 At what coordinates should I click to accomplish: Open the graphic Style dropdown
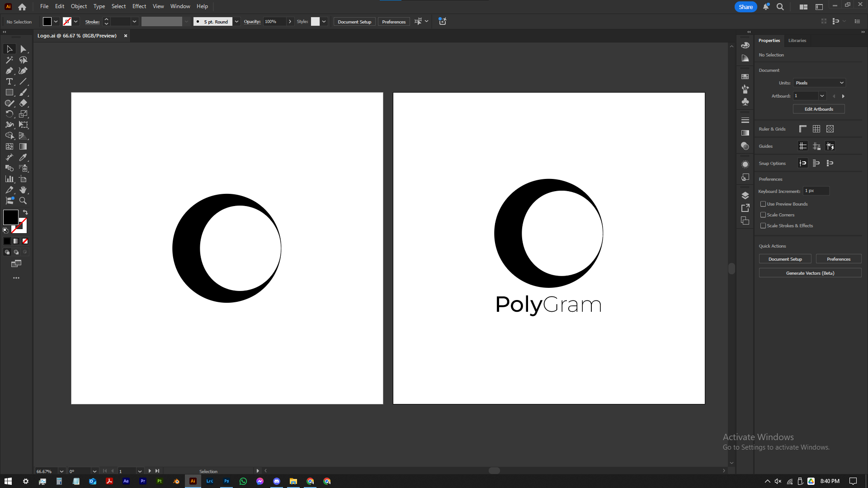pyautogui.click(x=324, y=22)
